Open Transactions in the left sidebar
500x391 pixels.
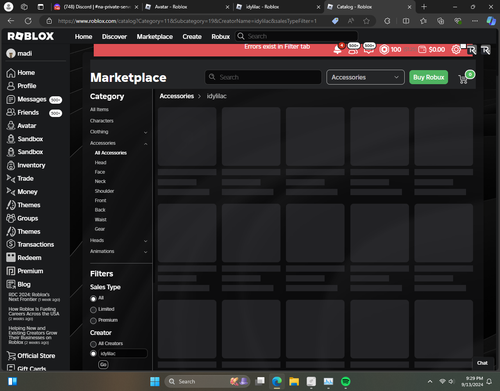[x=30, y=244]
